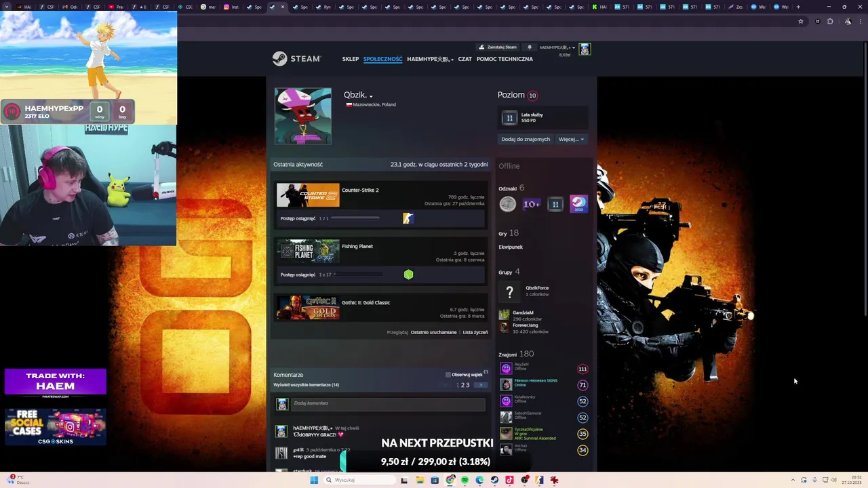Open browser extensions puzzle icon
This screenshot has height=488, width=868.
click(x=830, y=22)
